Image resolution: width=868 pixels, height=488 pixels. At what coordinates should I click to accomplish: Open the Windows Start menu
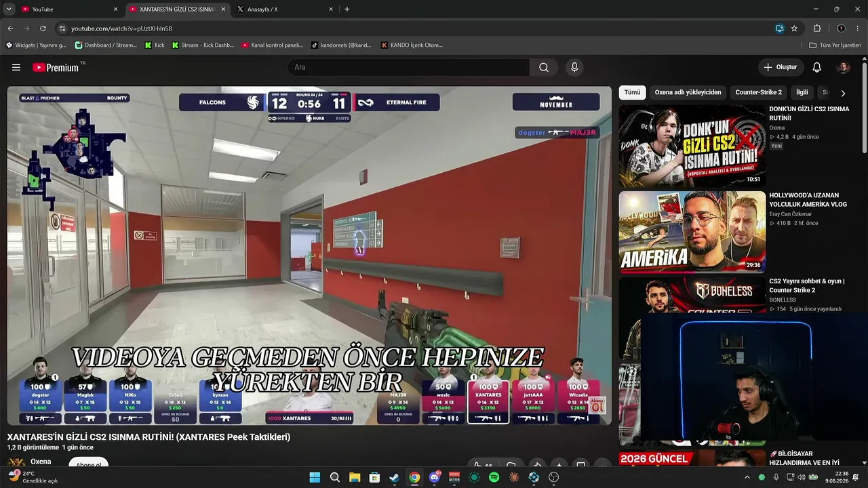(315, 477)
